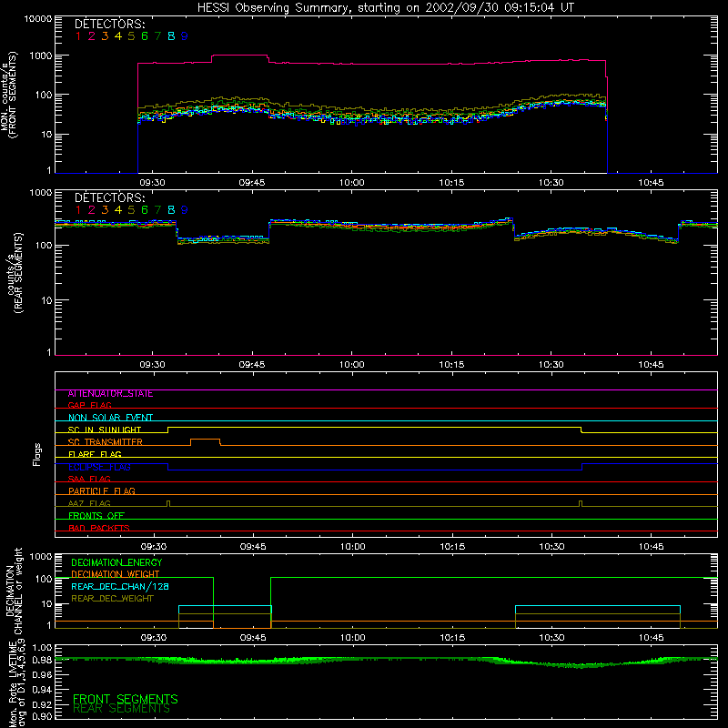Select detector number 3 in rear segments legend
Viewport: 728px width, 728px height.
pos(105,210)
